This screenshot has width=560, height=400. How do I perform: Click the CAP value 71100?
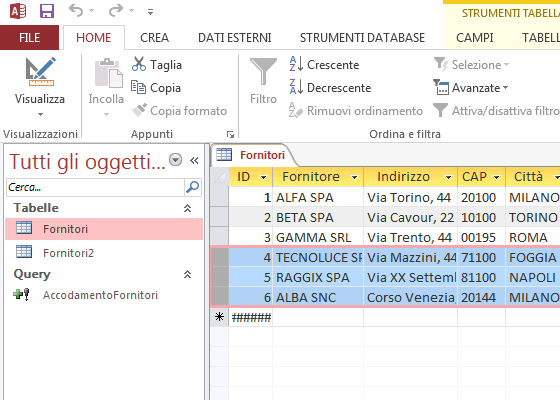[481, 258]
